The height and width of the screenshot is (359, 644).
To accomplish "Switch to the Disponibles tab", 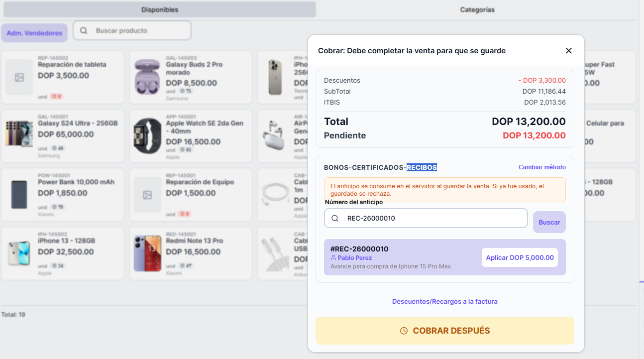I will (x=160, y=9).
